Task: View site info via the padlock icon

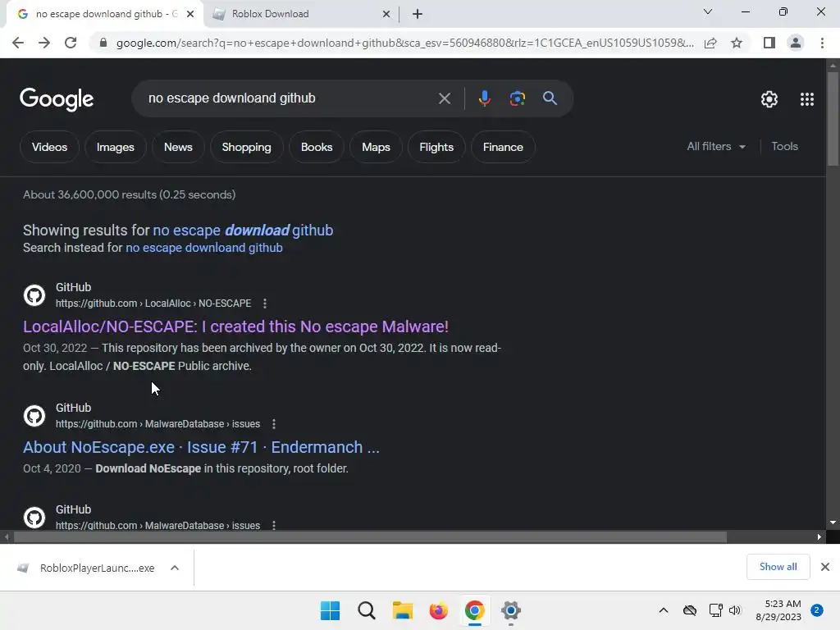Action: point(103,43)
